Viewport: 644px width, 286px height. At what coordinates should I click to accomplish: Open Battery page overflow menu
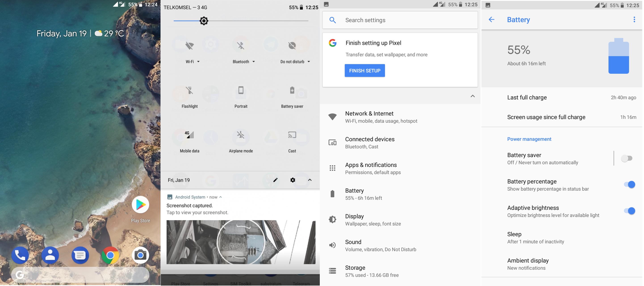(634, 19)
